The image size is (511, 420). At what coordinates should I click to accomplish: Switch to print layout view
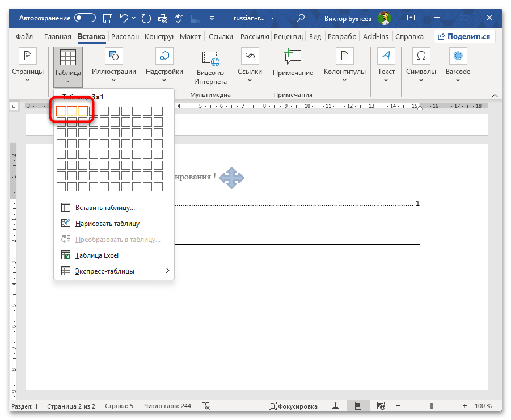coord(358,406)
